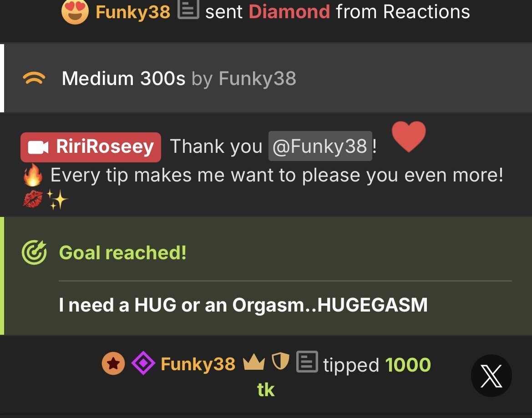Image resolution: width=532 pixels, height=418 pixels.
Task: Click the Medium 300s by Funky38 notice
Action: click(179, 79)
